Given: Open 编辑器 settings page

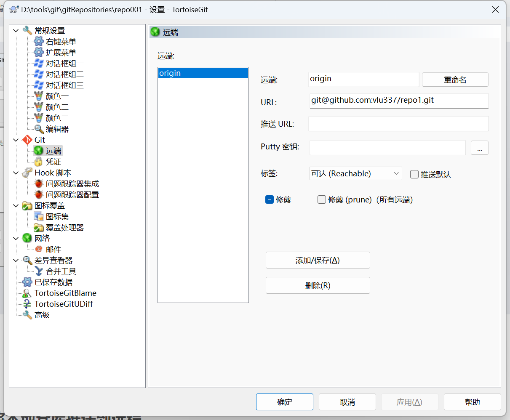Looking at the screenshot, I should tap(57, 129).
